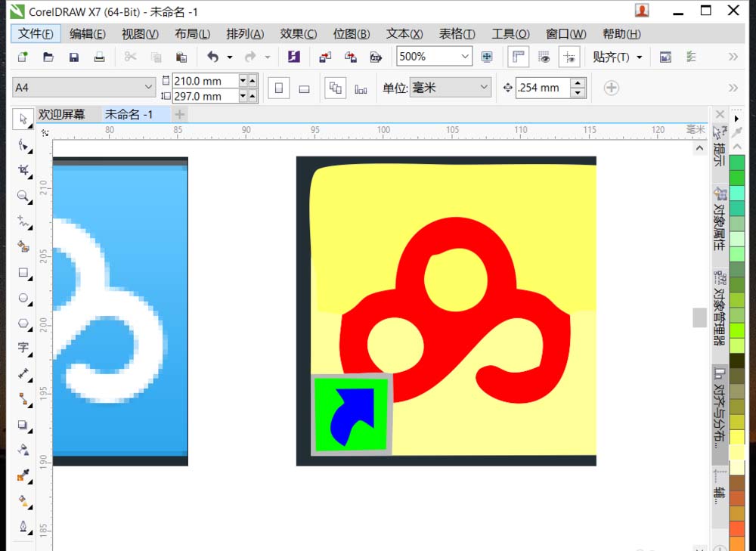Select the Ellipse tool
Viewport: 756px width, 551px height.
23,299
